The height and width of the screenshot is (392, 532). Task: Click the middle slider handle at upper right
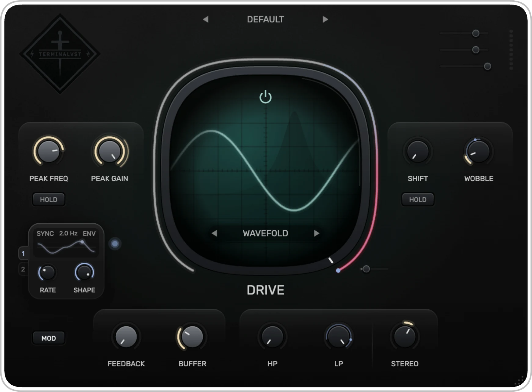pos(476,50)
